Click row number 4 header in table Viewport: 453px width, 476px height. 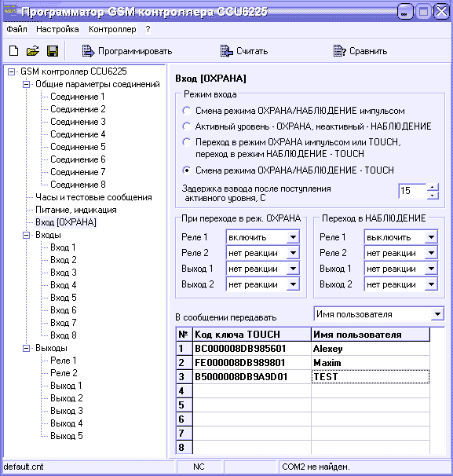[x=184, y=391]
